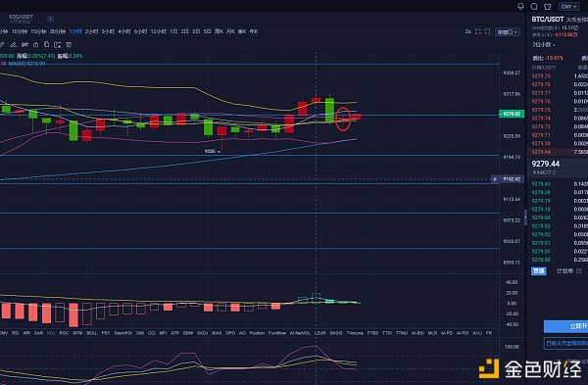Select the line drawing pencil tool
Screen dimensions: 588x385
[x=2, y=45]
